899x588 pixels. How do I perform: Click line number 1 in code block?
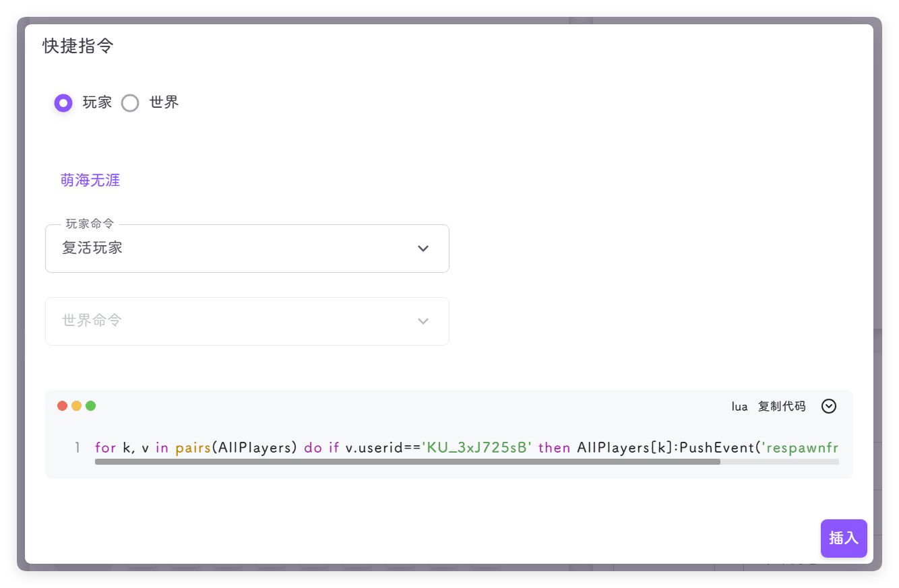77,448
